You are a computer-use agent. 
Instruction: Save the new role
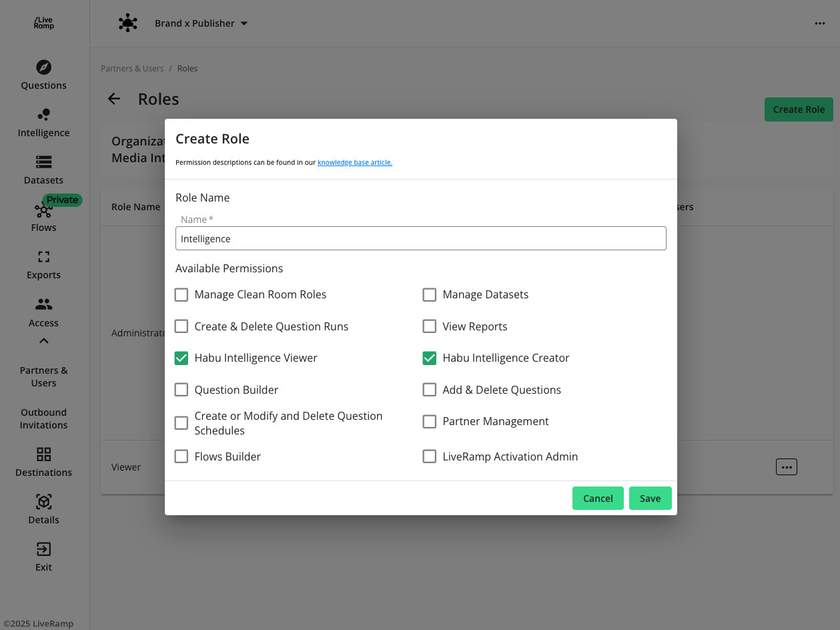pos(650,499)
